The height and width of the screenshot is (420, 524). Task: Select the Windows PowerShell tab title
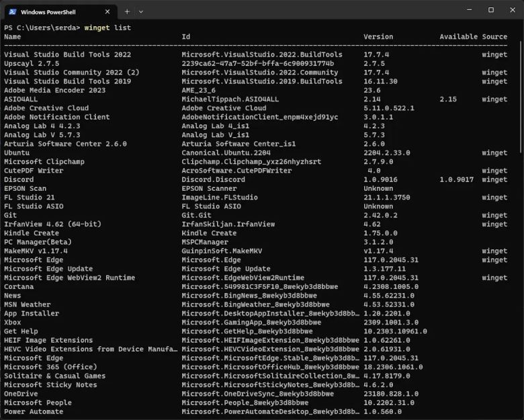49,11
